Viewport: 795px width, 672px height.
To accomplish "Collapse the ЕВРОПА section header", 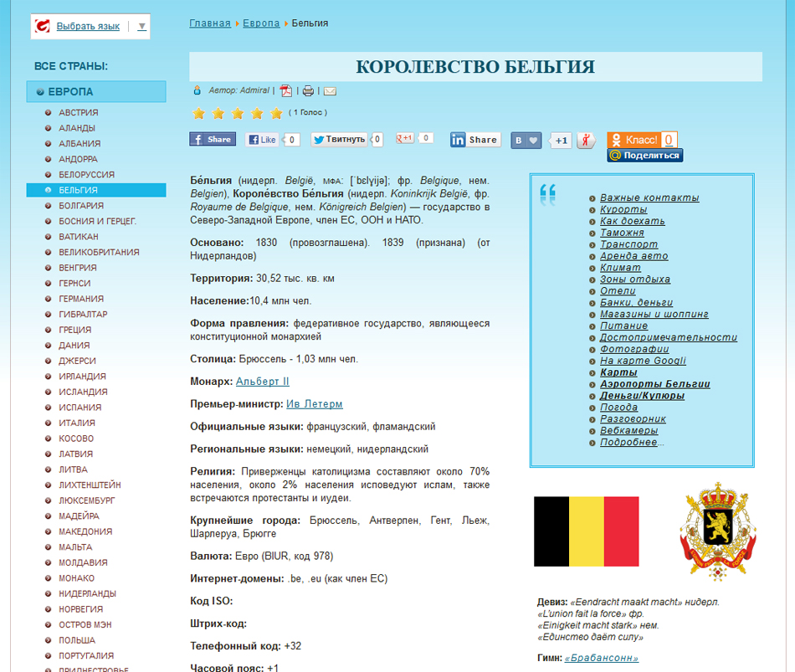I will coord(96,92).
